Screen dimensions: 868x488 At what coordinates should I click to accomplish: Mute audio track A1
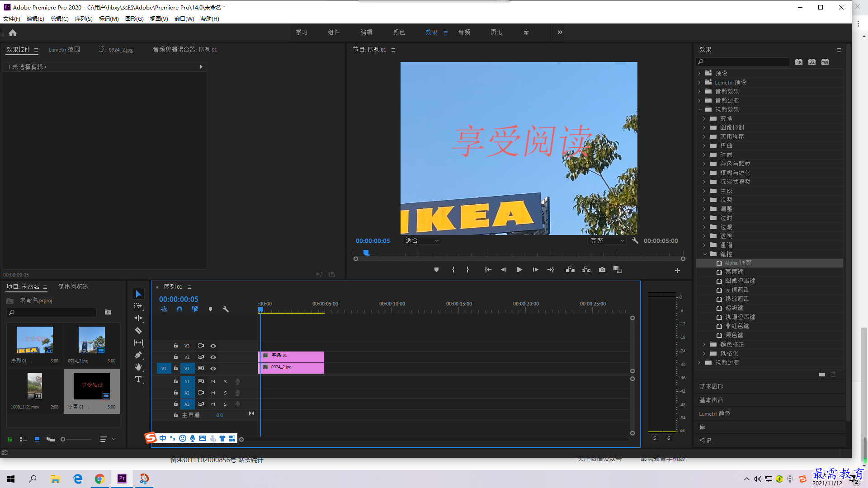(x=213, y=381)
